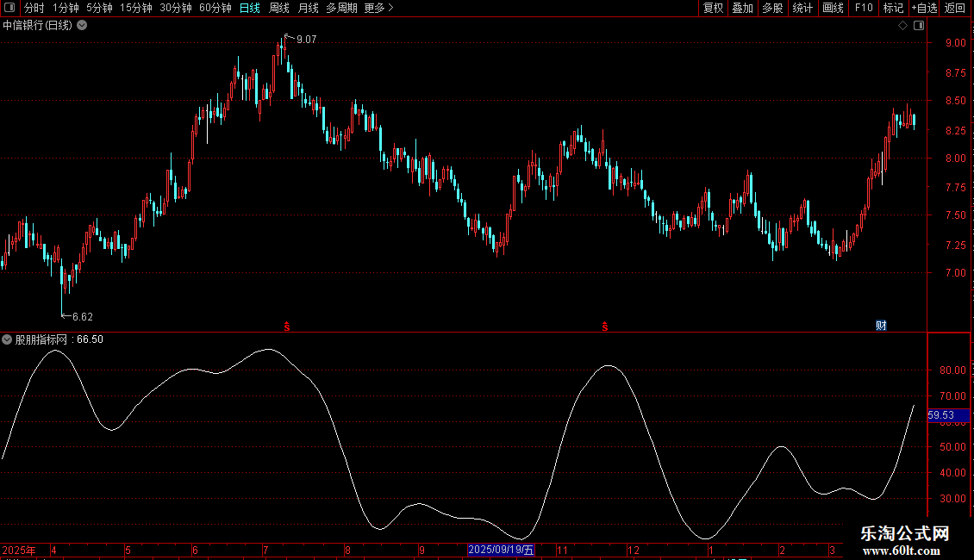Toggle the side panel icon beside the diamond

[918, 25]
